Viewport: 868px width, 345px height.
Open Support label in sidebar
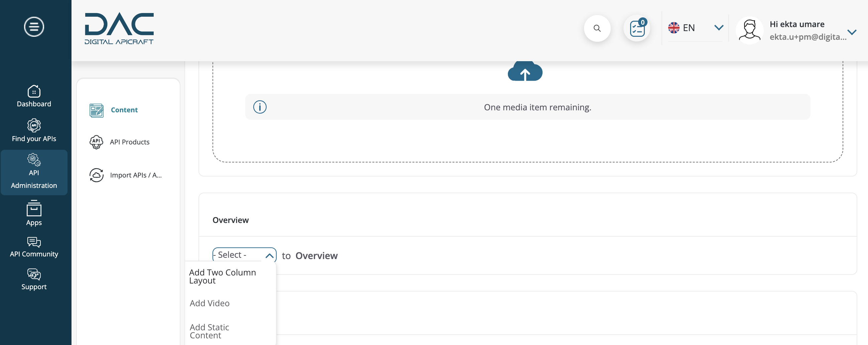pyautogui.click(x=34, y=286)
